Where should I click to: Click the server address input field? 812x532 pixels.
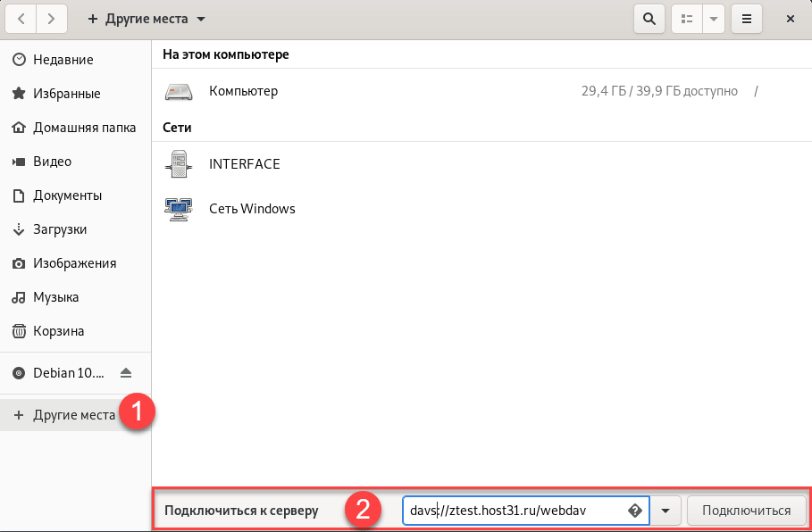tap(525, 511)
